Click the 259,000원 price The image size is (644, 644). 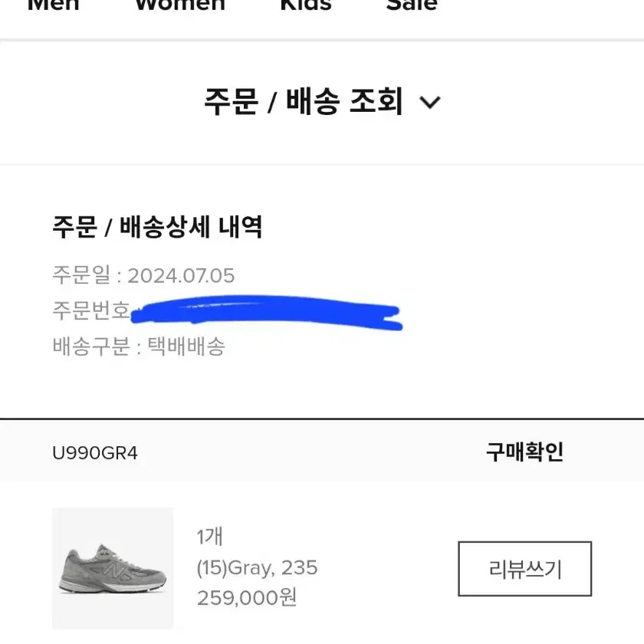[246, 597]
